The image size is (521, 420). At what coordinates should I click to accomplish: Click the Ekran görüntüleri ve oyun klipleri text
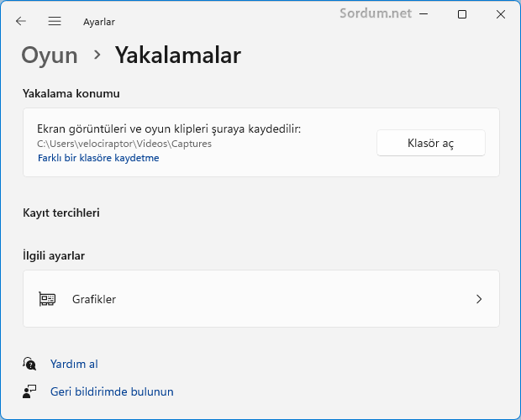point(169,129)
